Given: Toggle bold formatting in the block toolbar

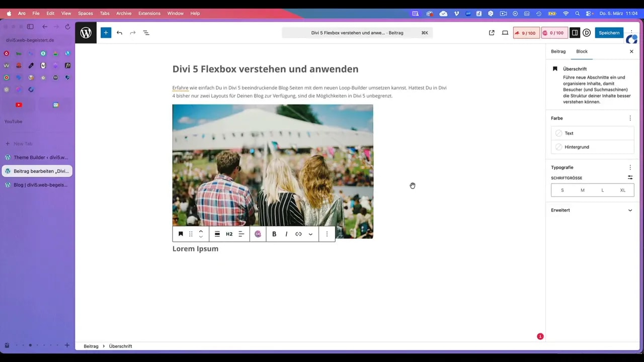Looking at the screenshot, I should [x=274, y=234].
